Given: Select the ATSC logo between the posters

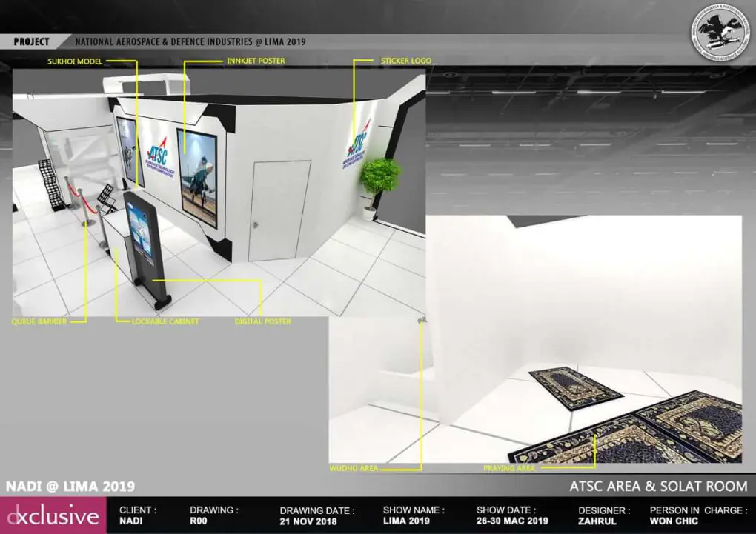Looking at the screenshot, I should point(157,156).
